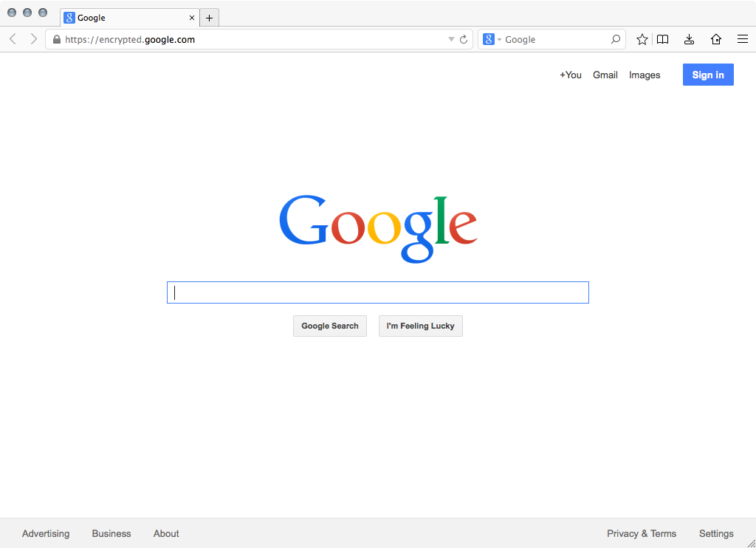Go to the home page

pyautogui.click(x=716, y=40)
